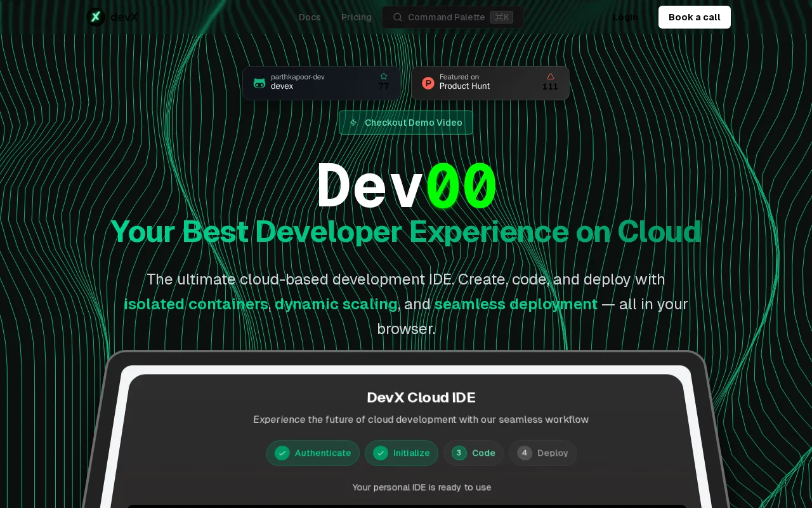Viewport: 812px width, 508px height.
Task: Select the Code step
Action: pyautogui.click(x=474, y=453)
